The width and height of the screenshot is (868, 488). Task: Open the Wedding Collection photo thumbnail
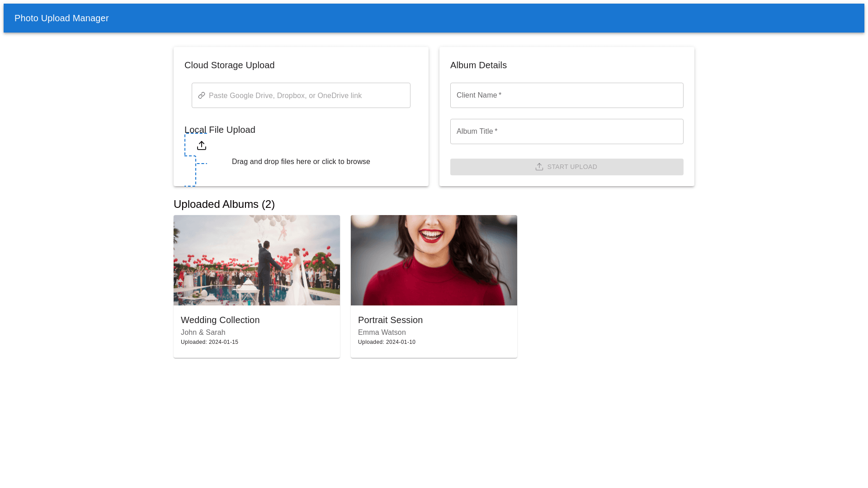coord(257,260)
